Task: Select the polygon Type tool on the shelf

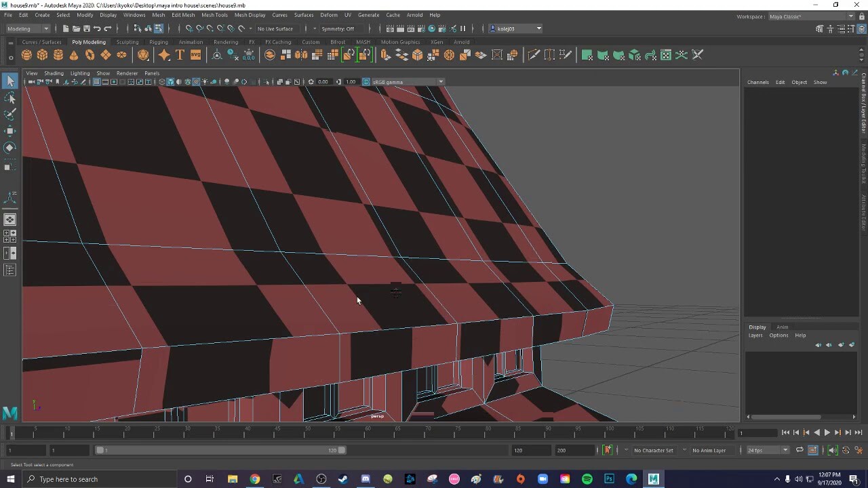Action: point(180,55)
